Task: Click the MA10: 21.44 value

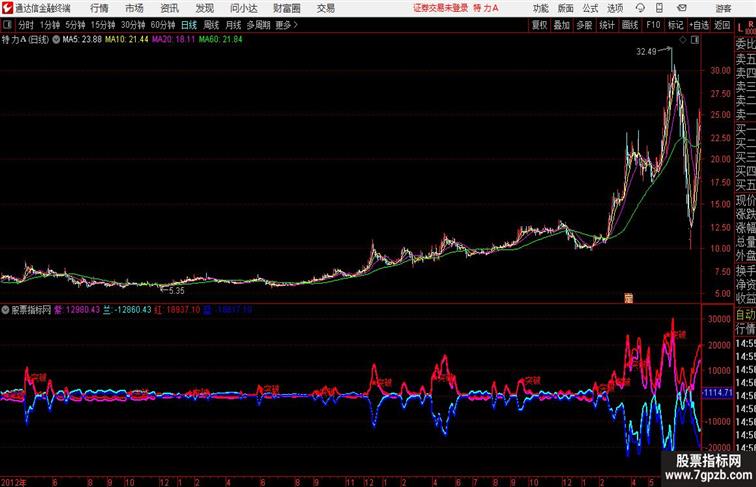Action: click(127, 40)
